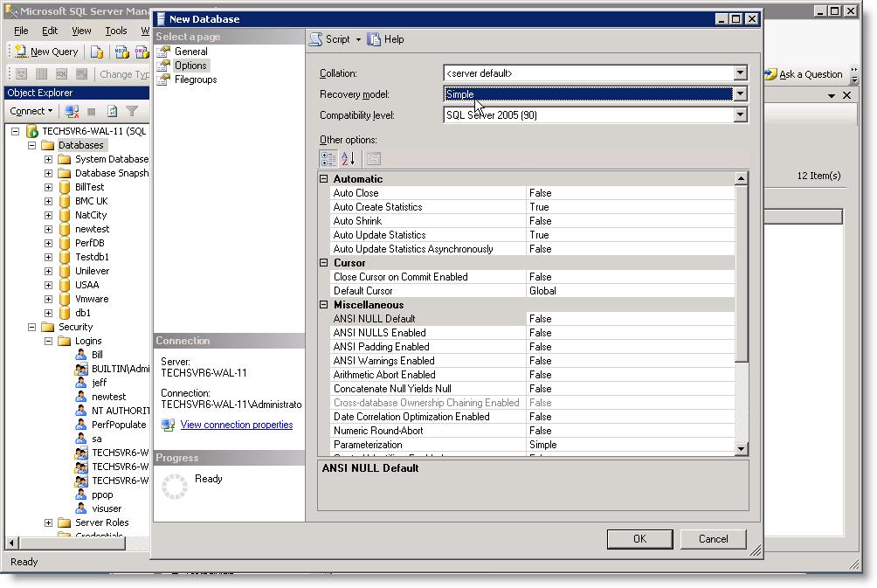Select the Security tree node

(75, 328)
